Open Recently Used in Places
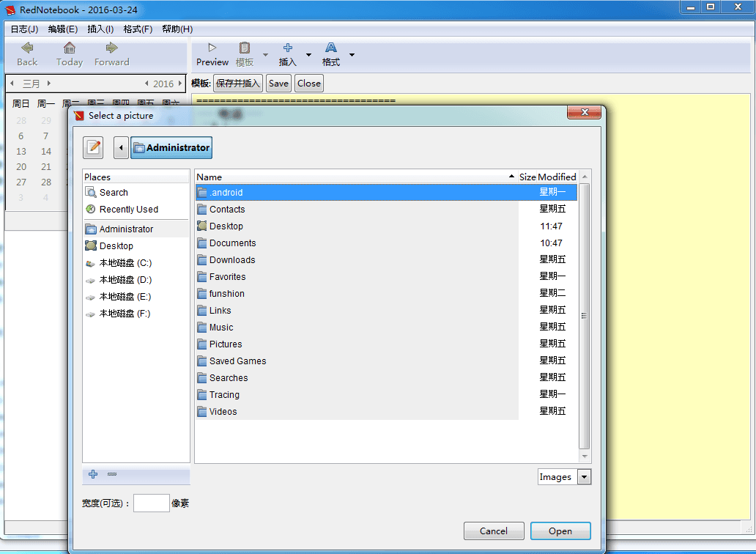 click(136, 210)
